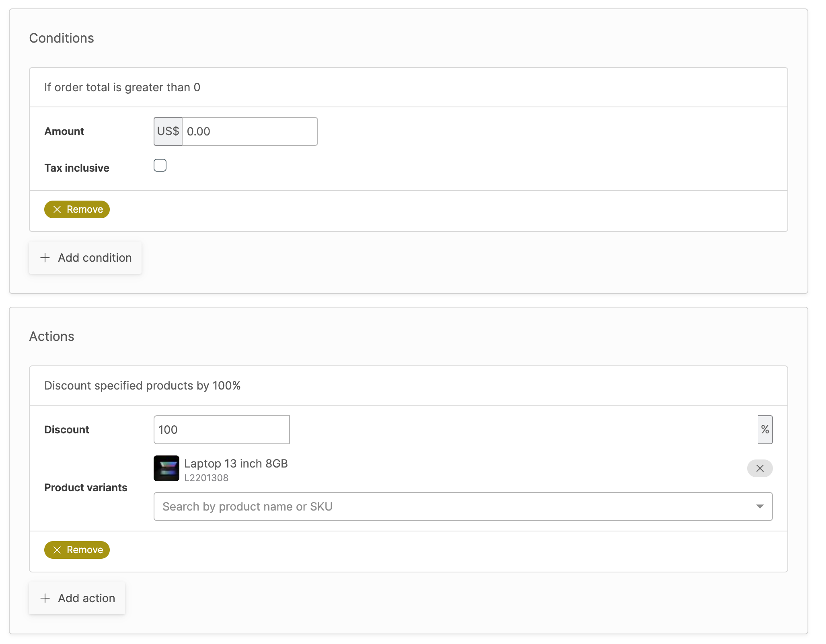826x644 pixels.
Task: Enable the Tax inclusive checkbox
Action: pyautogui.click(x=160, y=165)
